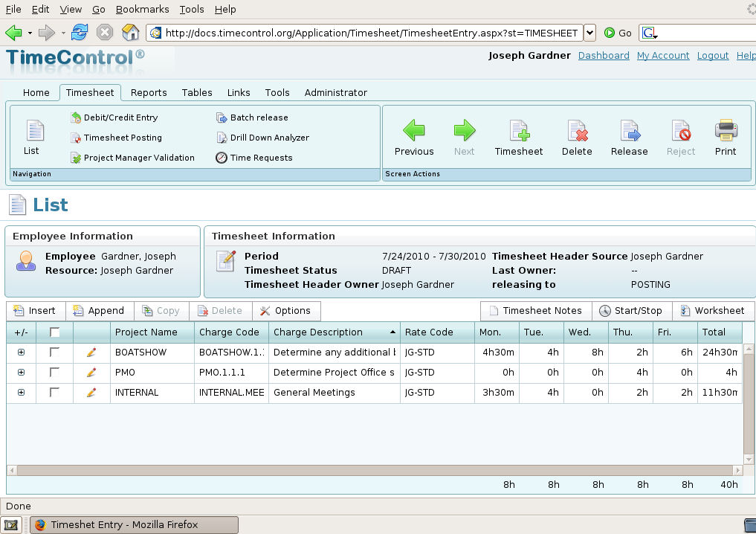756x534 pixels.
Task: Launch the Drill Down Analyzer
Action: (x=262, y=138)
